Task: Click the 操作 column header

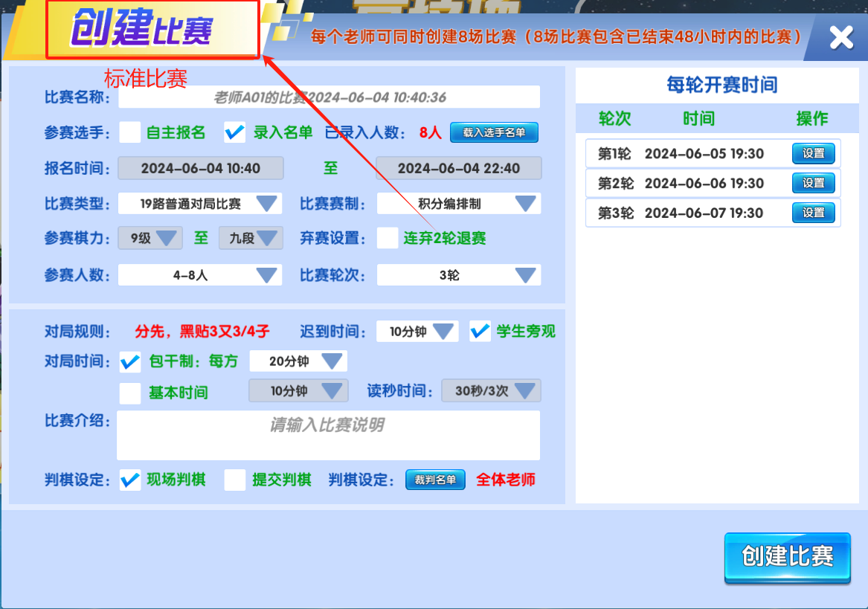Action: click(812, 118)
